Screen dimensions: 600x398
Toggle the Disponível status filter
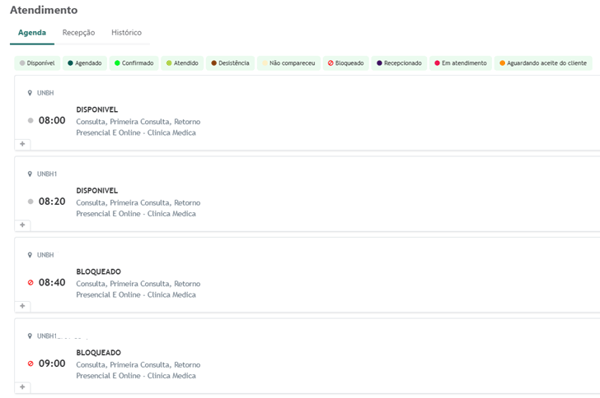[x=38, y=63]
